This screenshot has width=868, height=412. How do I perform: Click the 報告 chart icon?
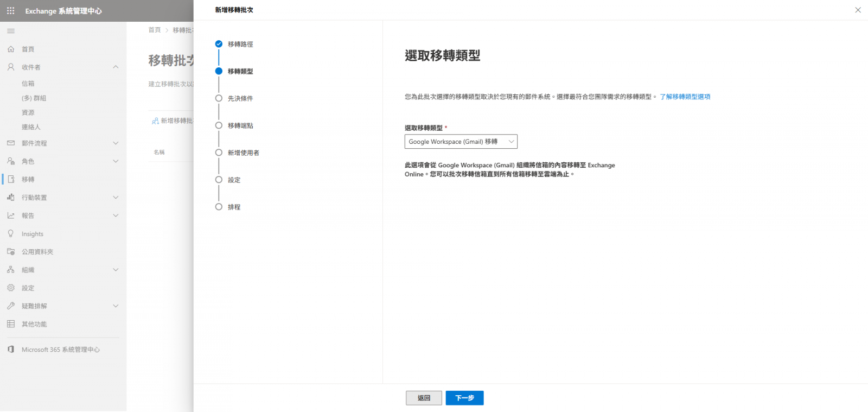coord(11,215)
